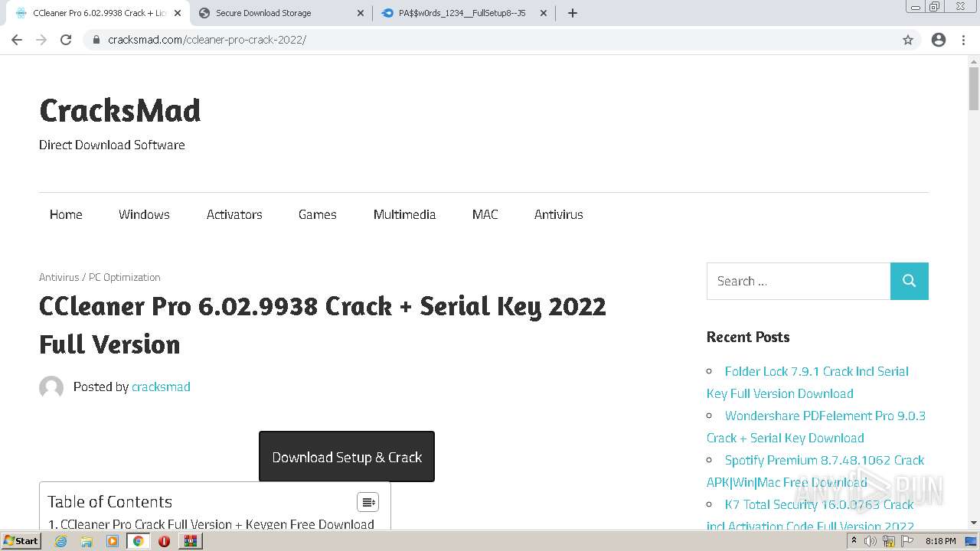
Task: Click the Download Setup & Crack button
Action: (x=347, y=457)
